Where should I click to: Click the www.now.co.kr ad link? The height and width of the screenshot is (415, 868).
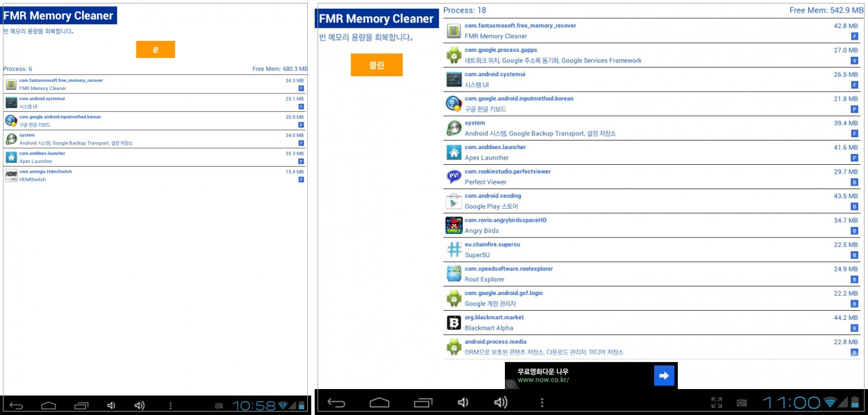(x=543, y=380)
